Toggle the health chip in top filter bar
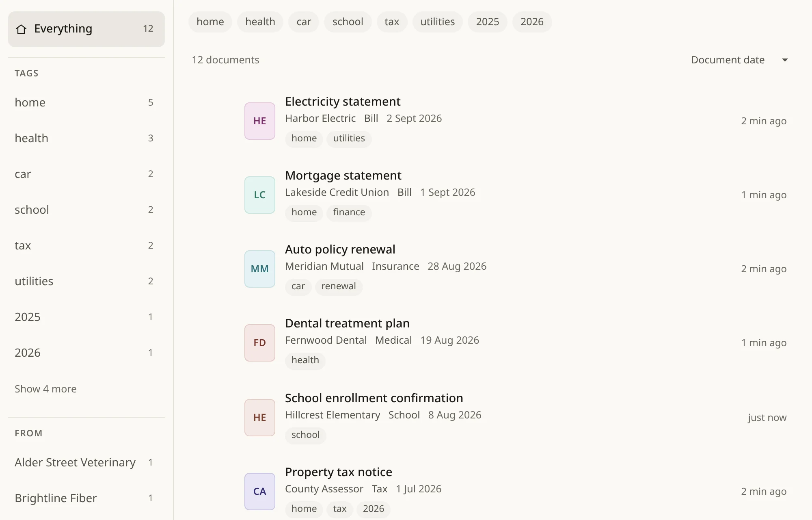Screen dimensions: 812x520 pyautogui.click(x=260, y=22)
